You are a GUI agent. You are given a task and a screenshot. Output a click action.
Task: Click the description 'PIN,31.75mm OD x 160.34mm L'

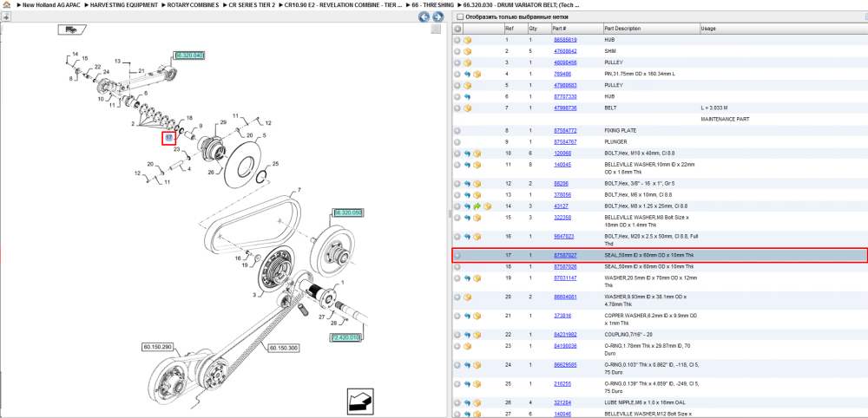tap(640, 74)
